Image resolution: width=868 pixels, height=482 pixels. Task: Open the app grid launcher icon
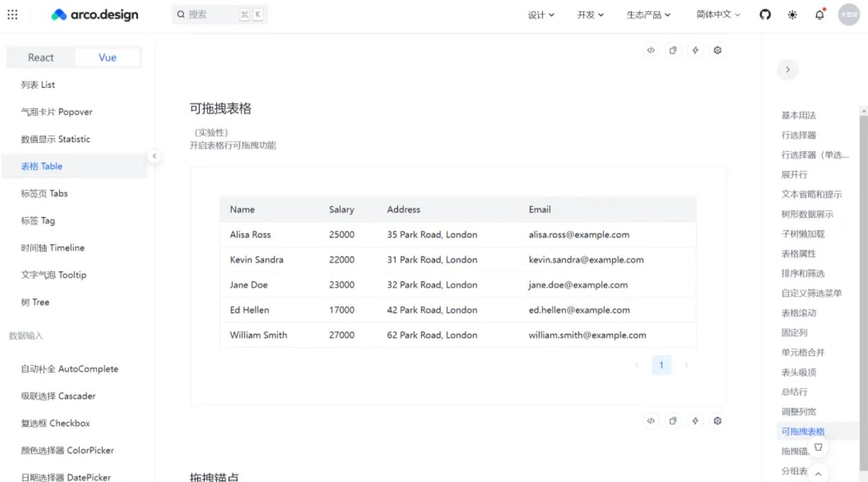point(13,14)
